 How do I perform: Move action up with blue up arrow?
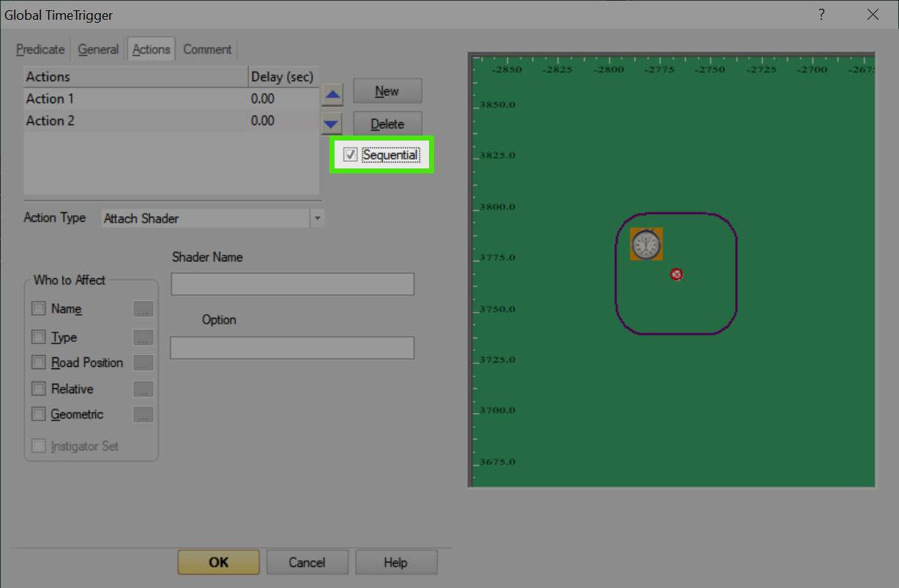(x=332, y=95)
